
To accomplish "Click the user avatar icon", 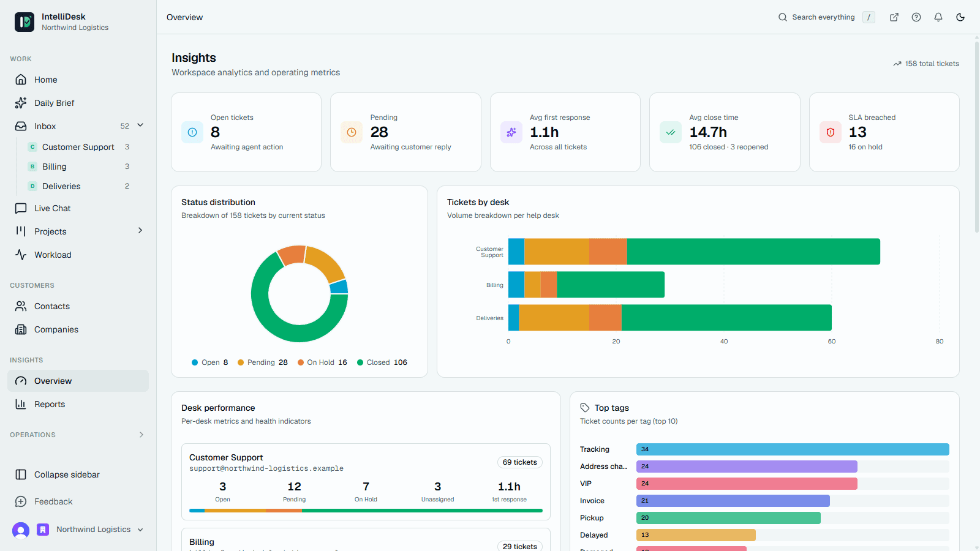I will [21, 530].
